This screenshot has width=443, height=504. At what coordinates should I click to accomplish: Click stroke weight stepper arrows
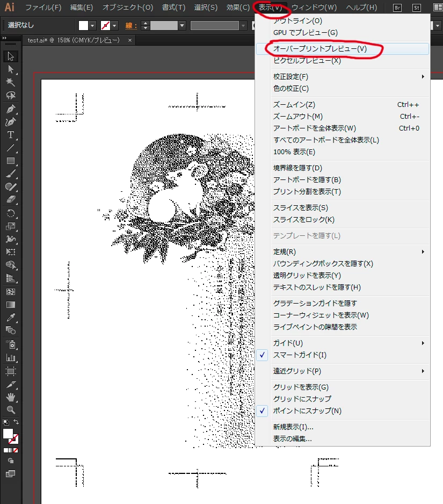(x=146, y=25)
